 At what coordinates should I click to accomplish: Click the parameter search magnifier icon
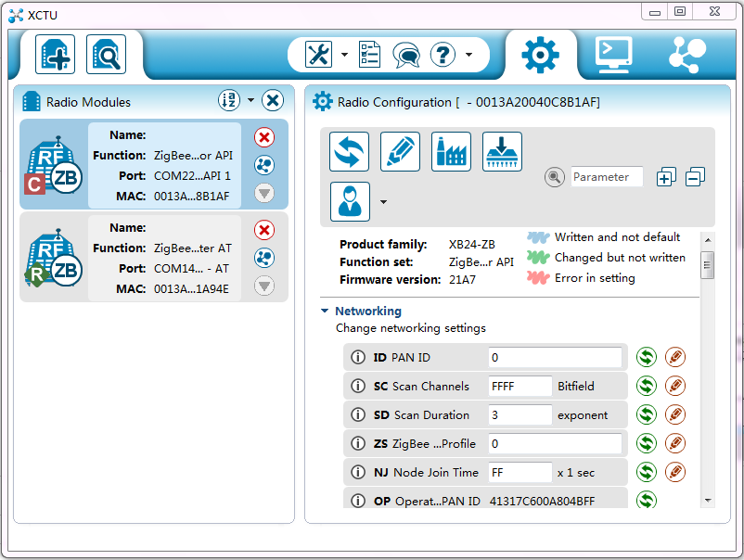click(x=554, y=177)
